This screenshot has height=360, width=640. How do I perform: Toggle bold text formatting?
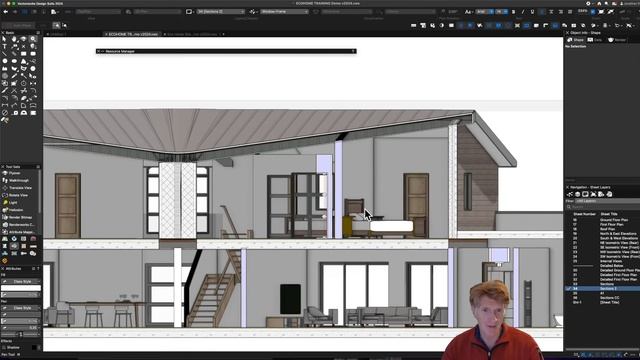click(x=513, y=12)
